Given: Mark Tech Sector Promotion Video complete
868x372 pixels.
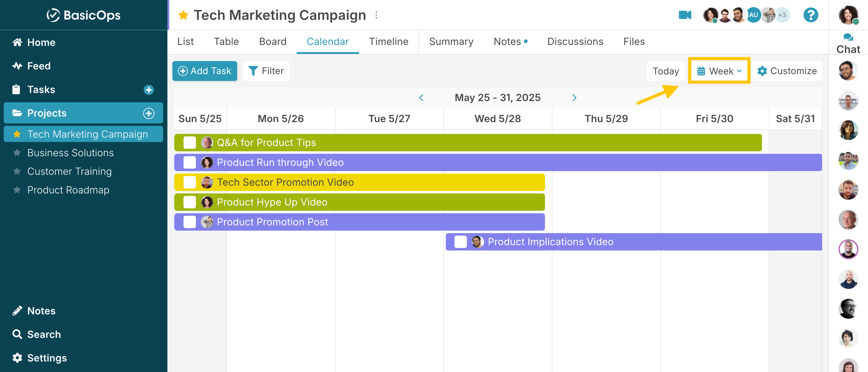Looking at the screenshot, I should point(190,182).
